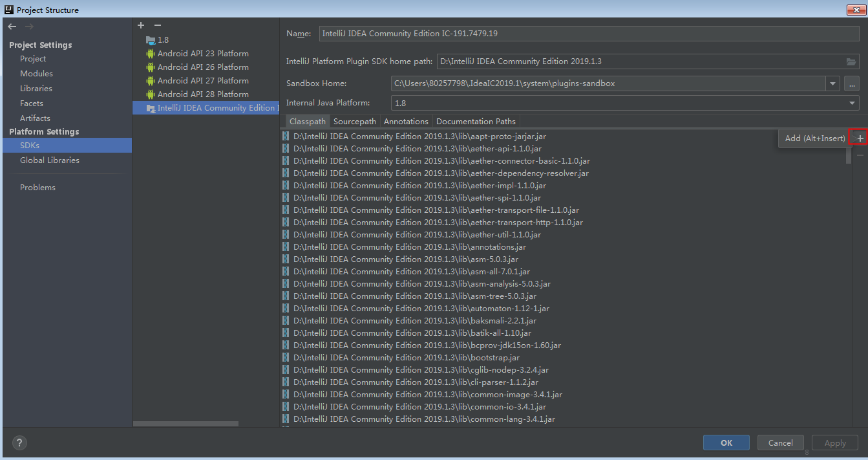Open the Sandbox Home dropdown

(832, 83)
